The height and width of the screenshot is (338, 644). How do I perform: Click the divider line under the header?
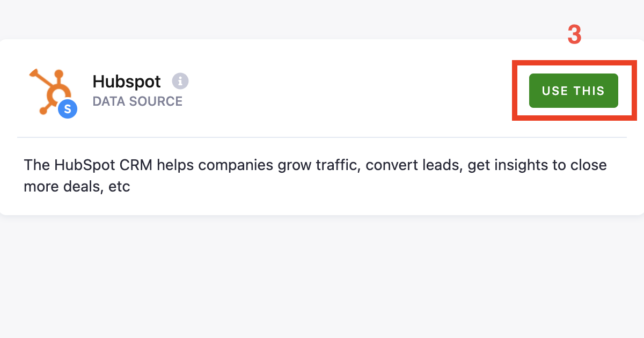tap(322, 137)
